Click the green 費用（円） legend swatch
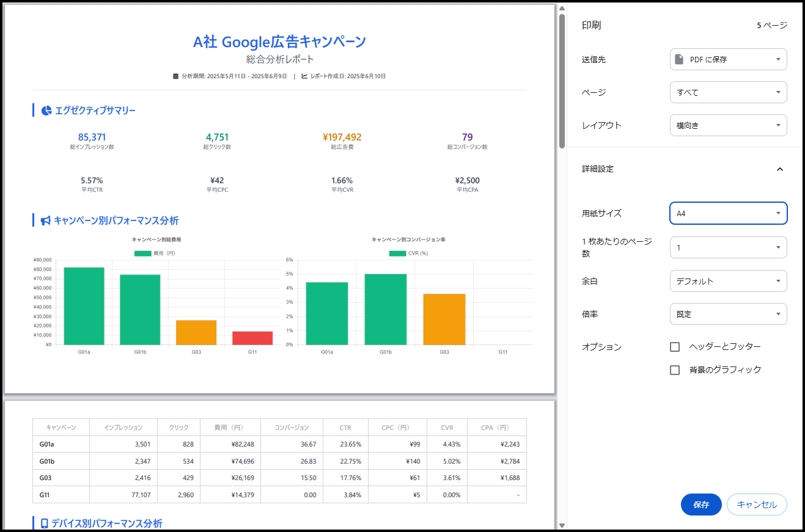 (x=142, y=253)
